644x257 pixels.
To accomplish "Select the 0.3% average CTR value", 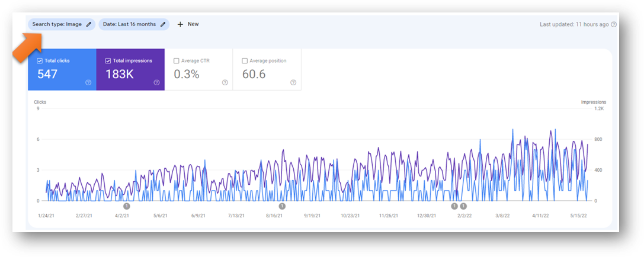I will [x=187, y=74].
